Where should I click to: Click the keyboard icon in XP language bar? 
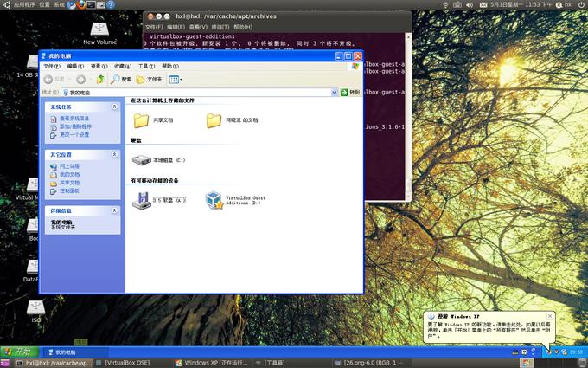click(515, 352)
